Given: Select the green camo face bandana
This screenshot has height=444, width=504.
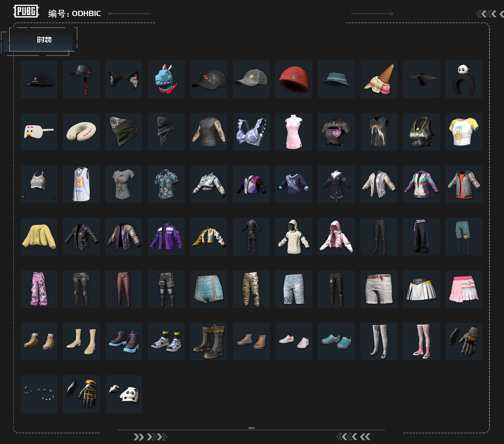Looking at the screenshot, I should pyautogui.click(x=124, y=132).
